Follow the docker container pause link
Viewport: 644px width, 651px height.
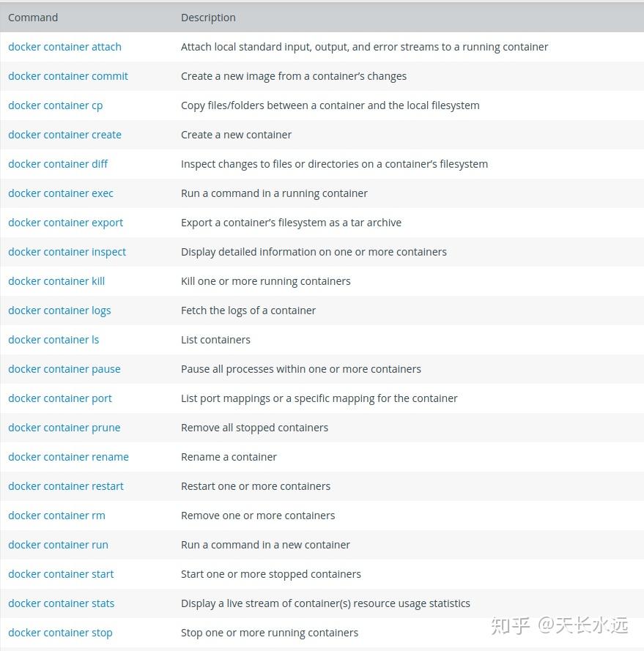coord(64,370)
